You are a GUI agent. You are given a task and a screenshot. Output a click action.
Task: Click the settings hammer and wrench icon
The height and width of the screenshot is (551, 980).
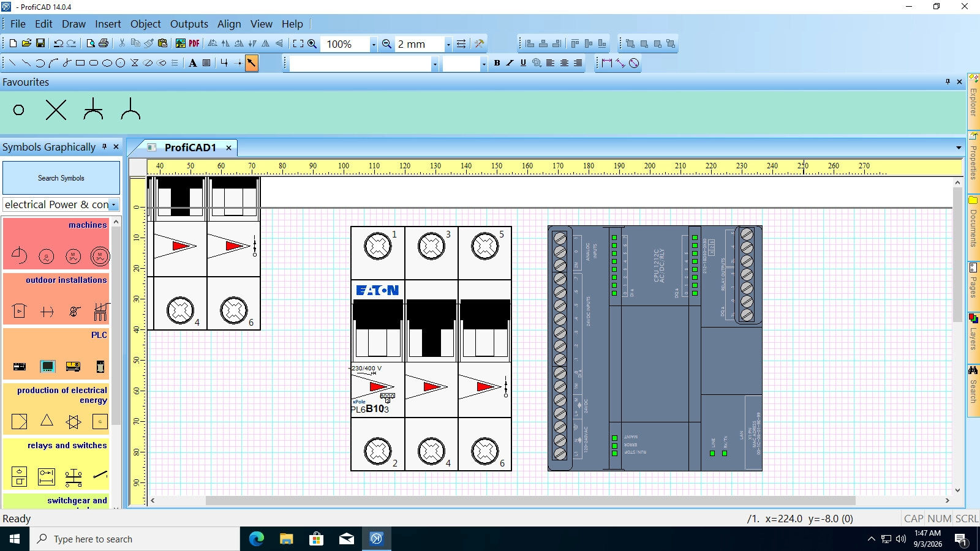pos(479,43)
